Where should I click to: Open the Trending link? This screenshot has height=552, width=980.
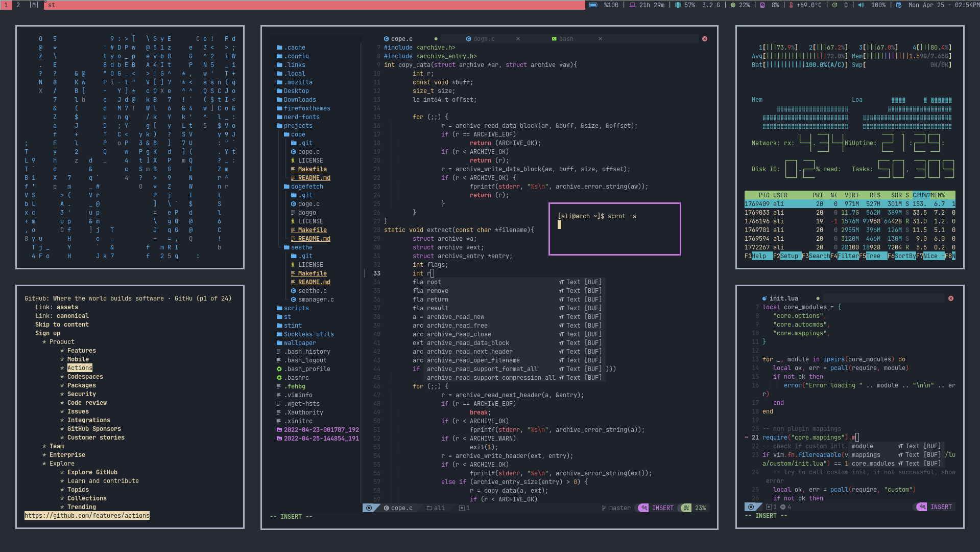click(x=82, y=507)
